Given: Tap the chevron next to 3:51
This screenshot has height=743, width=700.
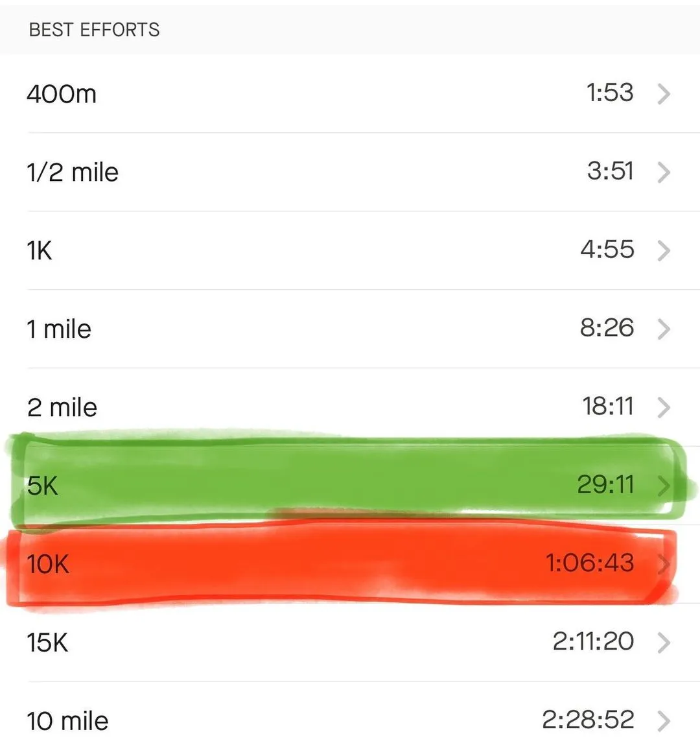Looking at the screenshot, I should pos(663,172).
